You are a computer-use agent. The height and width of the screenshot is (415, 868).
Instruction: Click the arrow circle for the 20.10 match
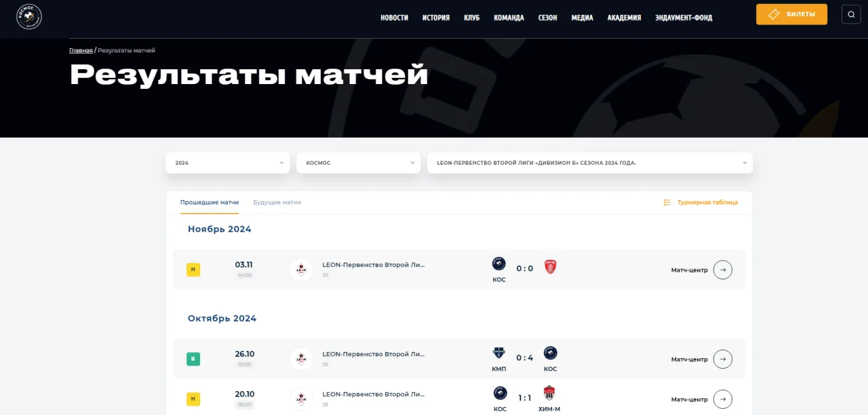click(x=723, y=399)
